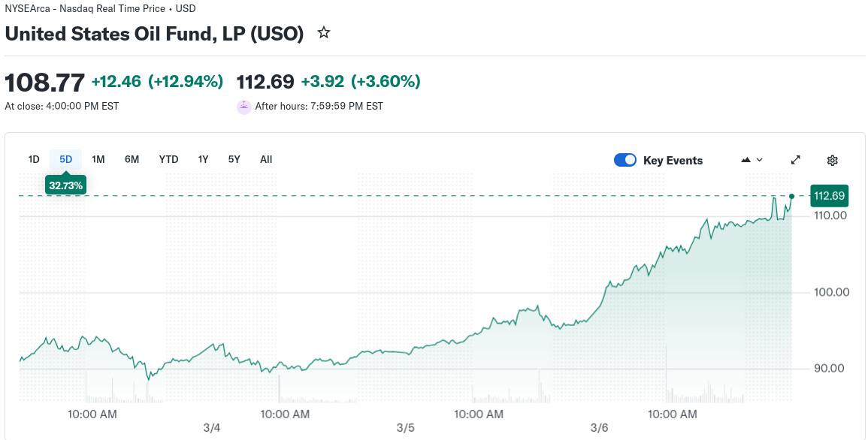Add USO to watchlist with star icon

tap(324, 33)
